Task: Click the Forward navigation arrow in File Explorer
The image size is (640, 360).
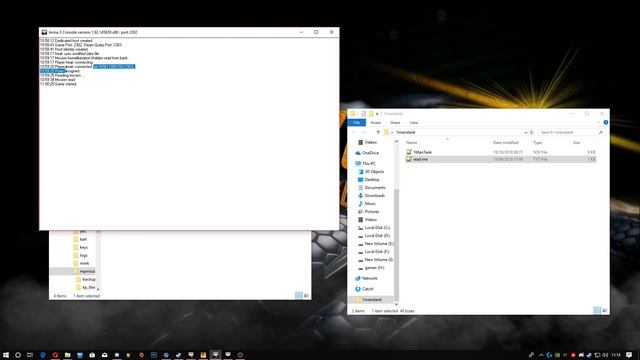Action: coord(363,132)
